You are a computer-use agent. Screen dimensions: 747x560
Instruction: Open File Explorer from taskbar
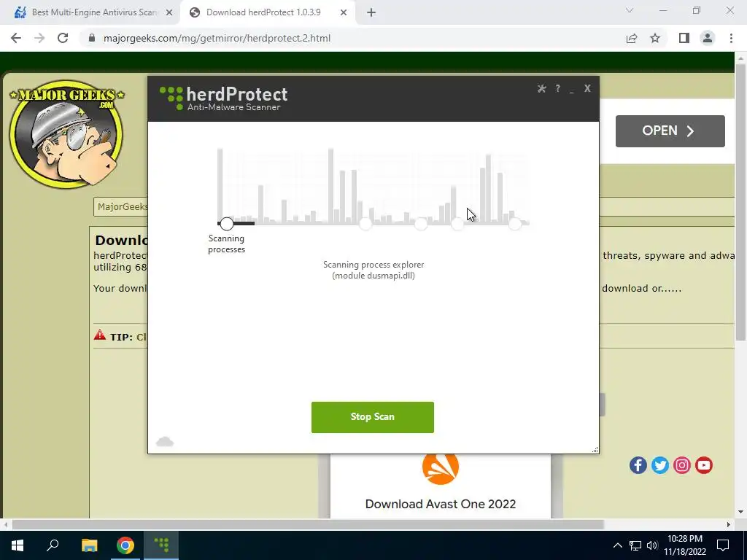click(89, 545)
